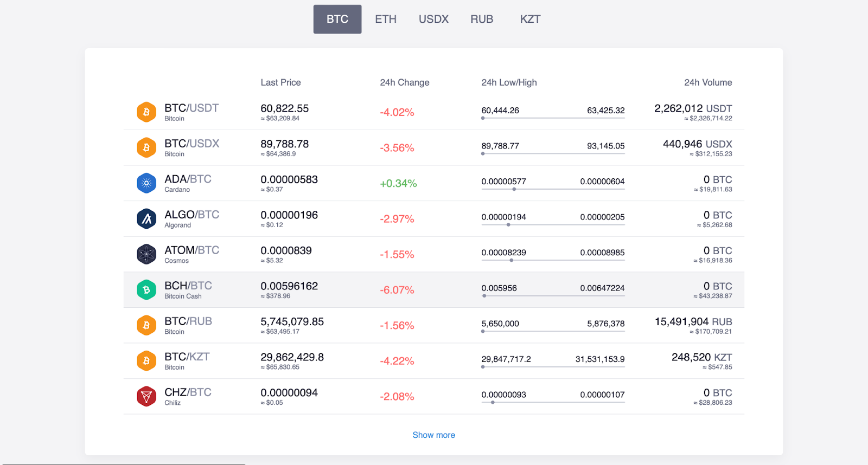This screenshot has height=465, width=868.
Task: Click the 24h high value 0.00647224
Action: point(602,288)
